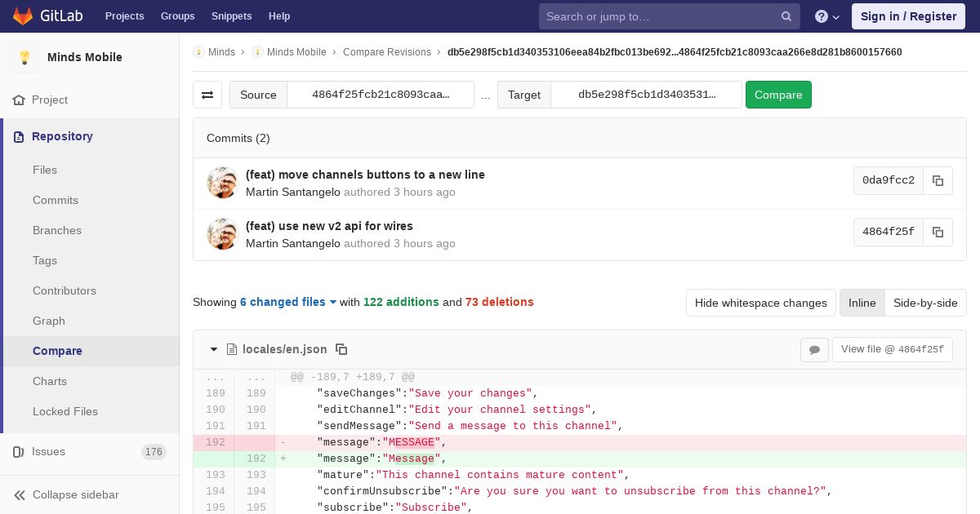Click Hide whitespace changes button
Screen dimensions: 980x514
click(761, 303)
